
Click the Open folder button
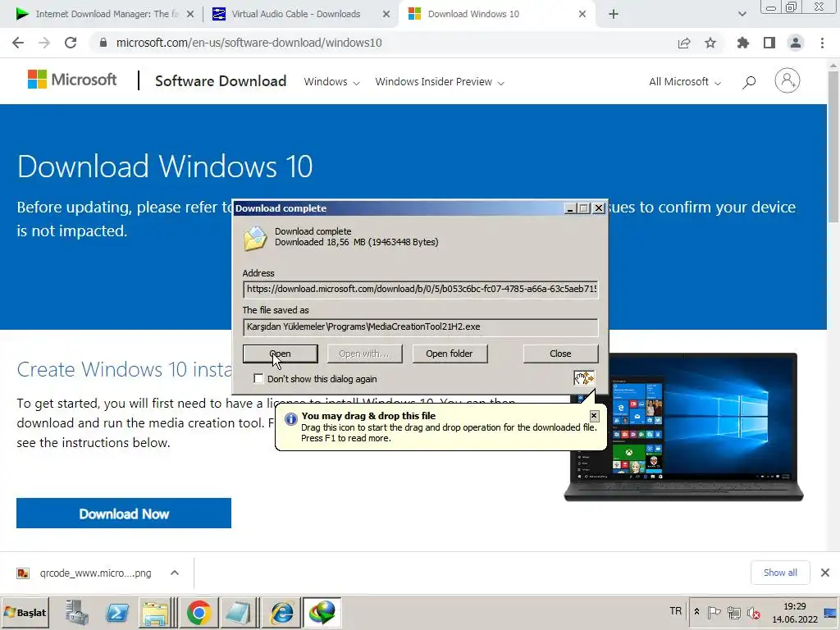pos(450,354)
